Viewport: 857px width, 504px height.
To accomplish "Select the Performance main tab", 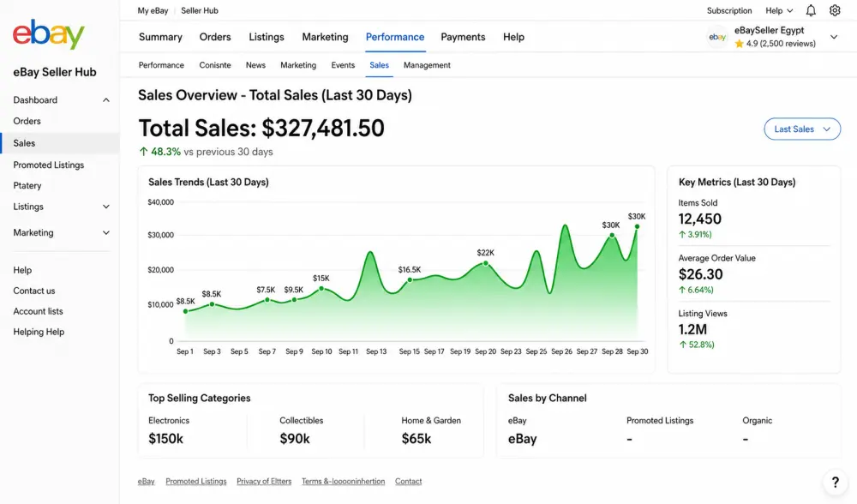I will tap(394, 37).
